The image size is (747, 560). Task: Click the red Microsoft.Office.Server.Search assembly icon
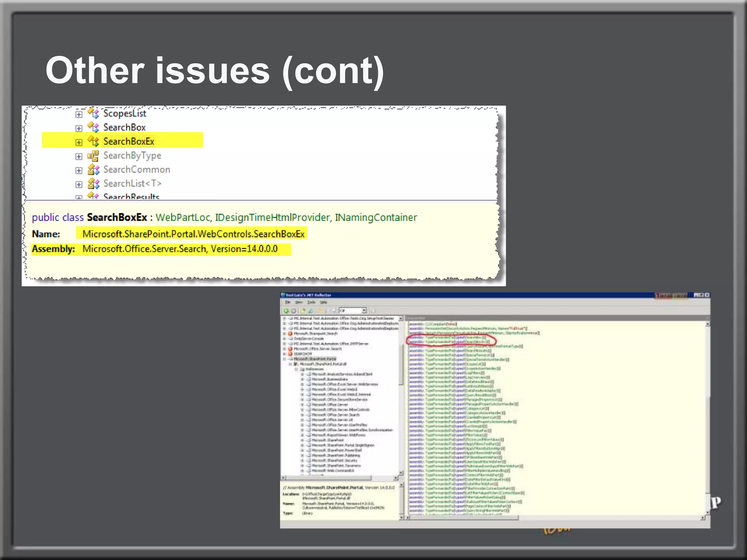coord(290,349)
